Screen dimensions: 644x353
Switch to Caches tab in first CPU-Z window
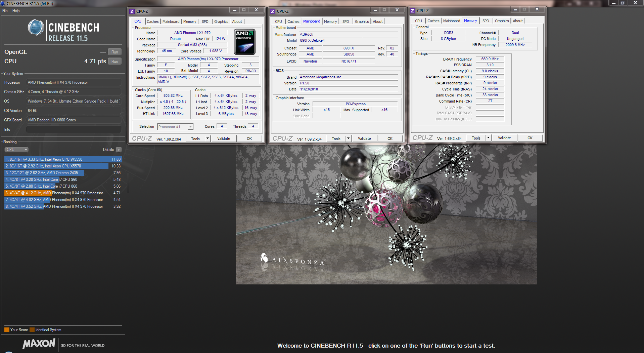153,22
